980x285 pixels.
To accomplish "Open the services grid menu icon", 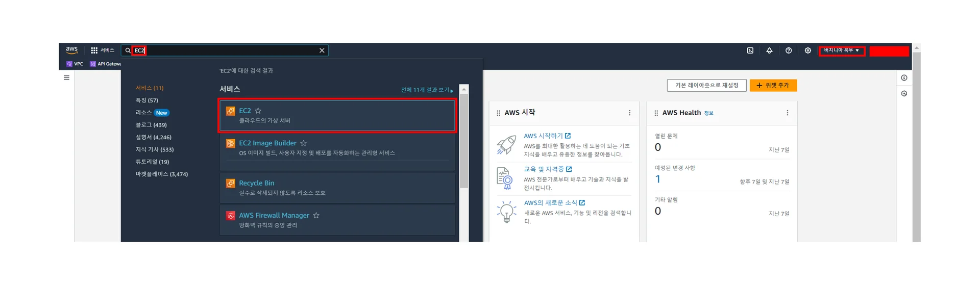I will pos(94,50).
